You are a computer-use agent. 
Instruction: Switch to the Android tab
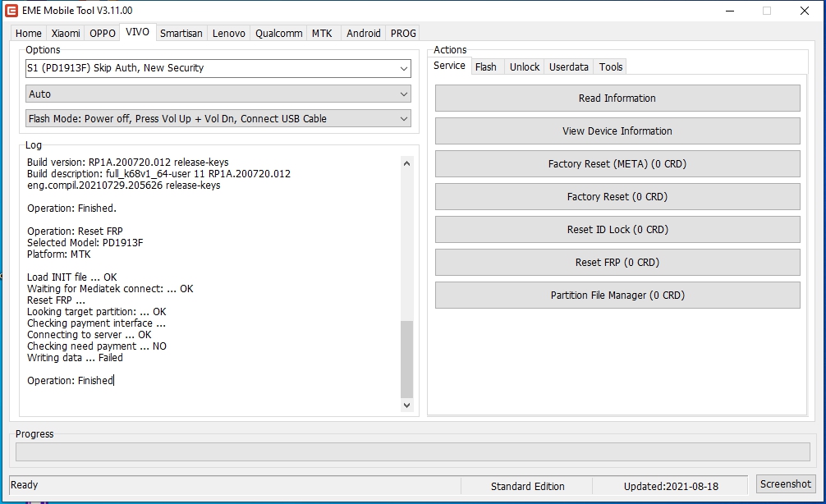click(x=364, y=33)
